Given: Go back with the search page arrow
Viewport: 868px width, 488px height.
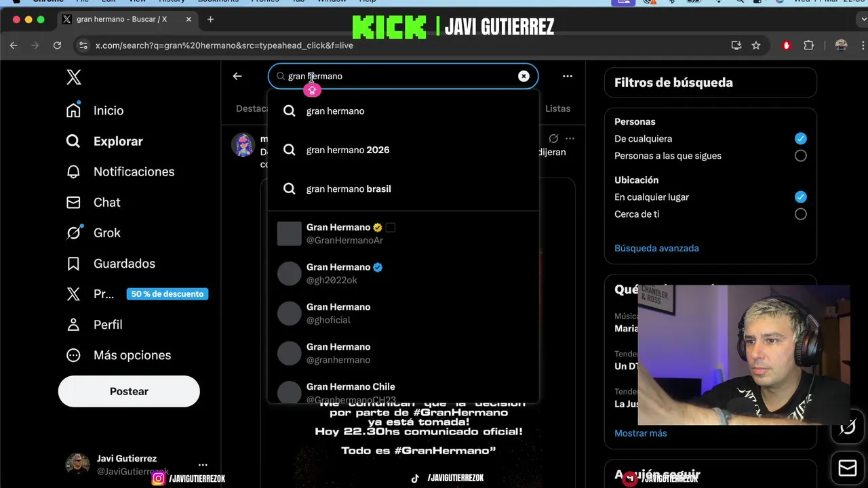Looking at the screenshot, I should [x=237, y=76].
